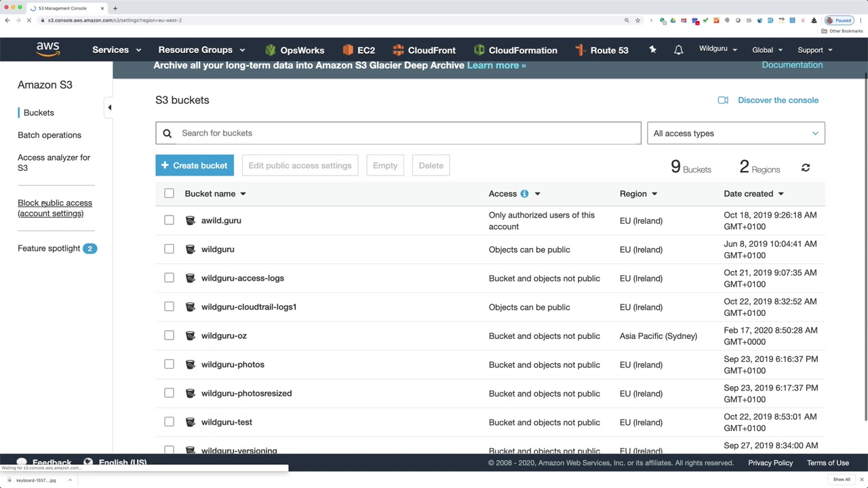
Task: Click the bucket icon for wildguru-oz
Action: tap(190, 335)
